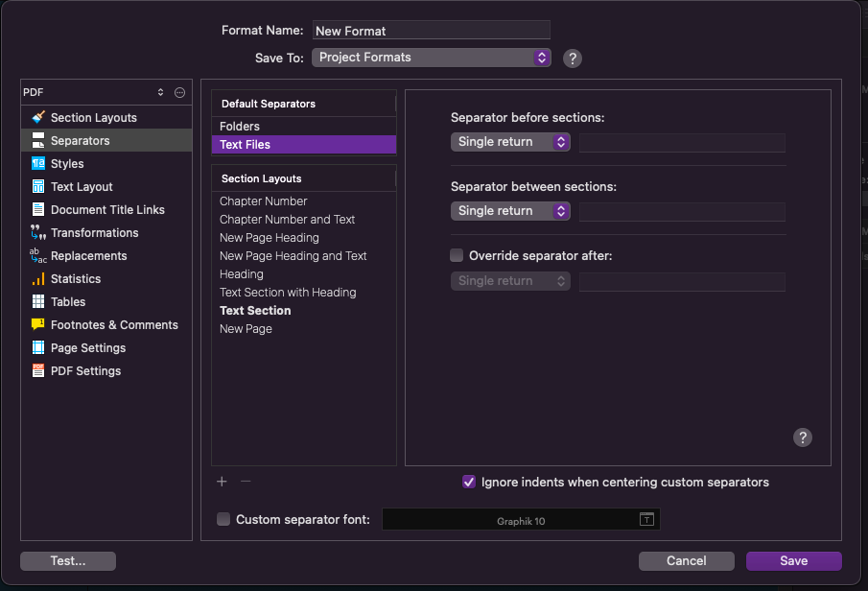Click the Save button
Image resolution: width=868 pixels, height=591 pixels.
coord(794,561)
